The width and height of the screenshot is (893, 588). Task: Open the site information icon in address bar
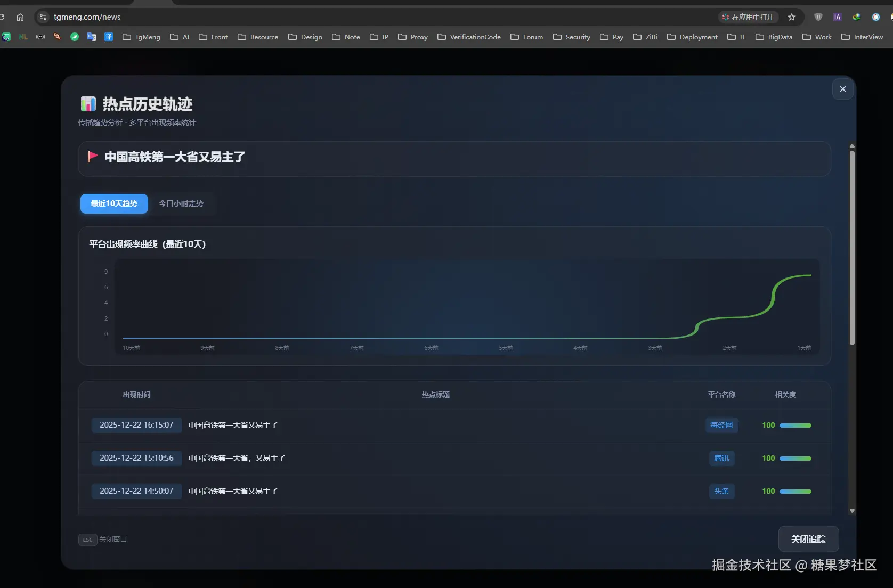[x=43, y=17]
